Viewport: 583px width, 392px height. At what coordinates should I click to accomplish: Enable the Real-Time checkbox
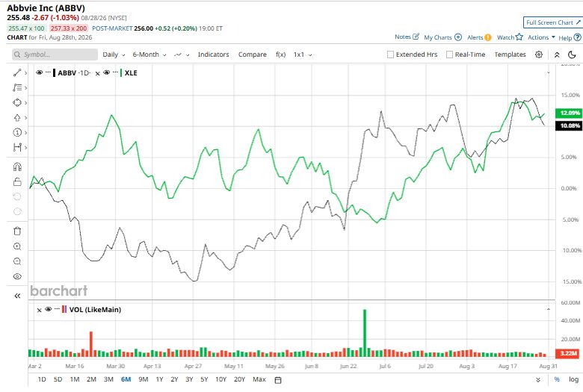pos(449,55)
